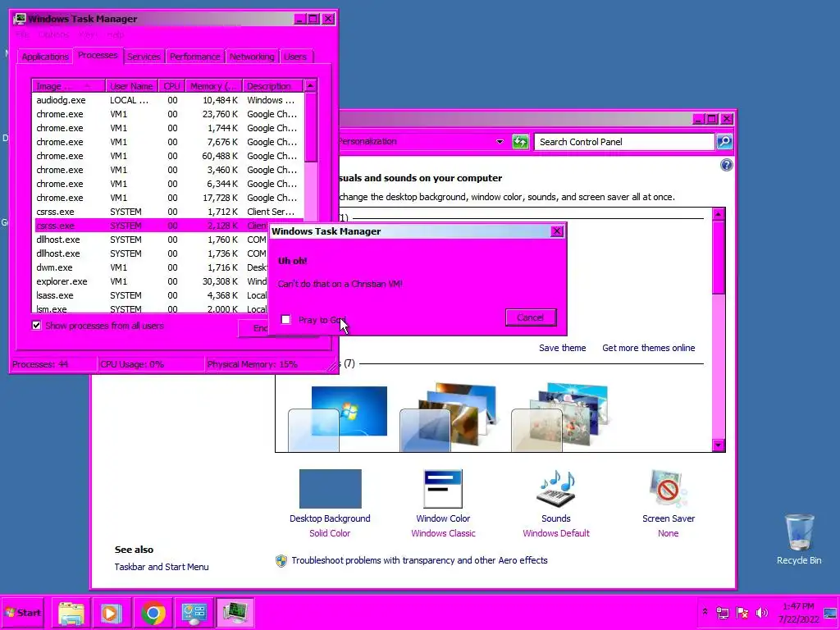The height and width of the screenshot is (630, 840).
Task: Select the dwm.exe process row
Action: (x=150, y=267)
